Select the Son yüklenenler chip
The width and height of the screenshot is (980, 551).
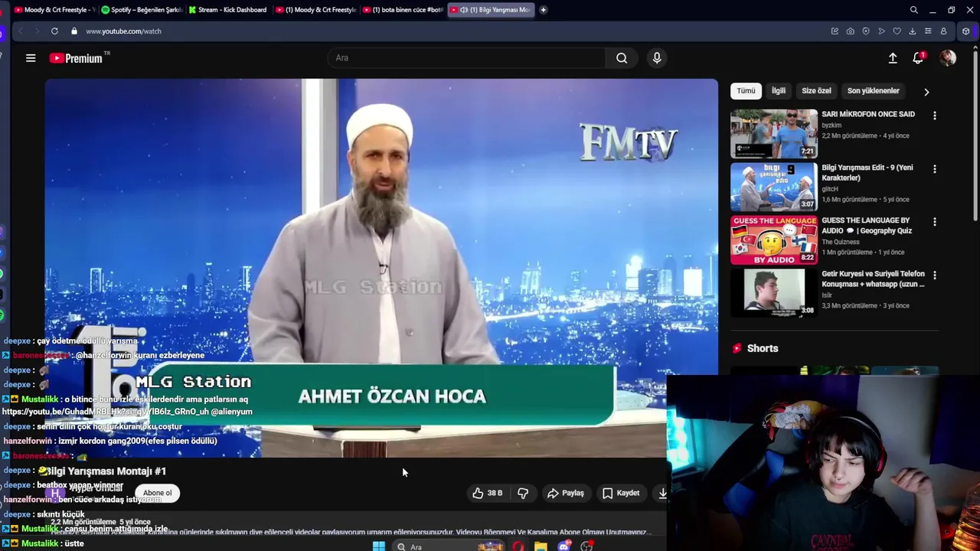873,91
